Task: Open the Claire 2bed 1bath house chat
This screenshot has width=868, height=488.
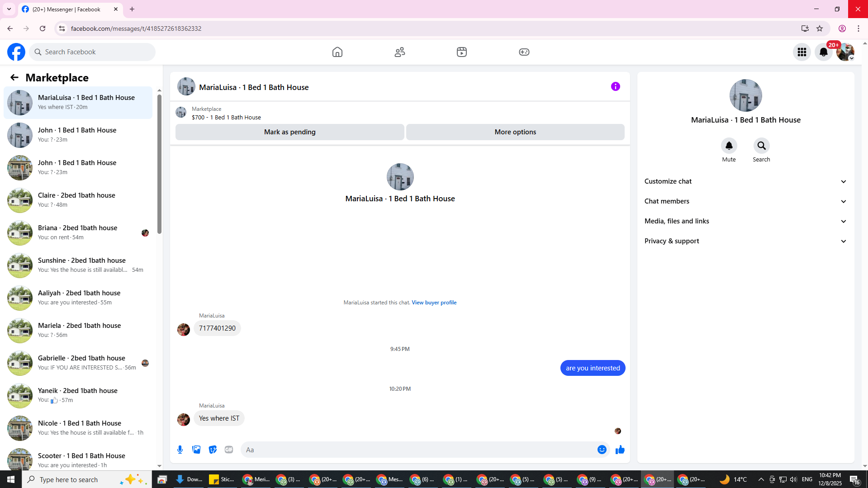Action: [78, 200]
